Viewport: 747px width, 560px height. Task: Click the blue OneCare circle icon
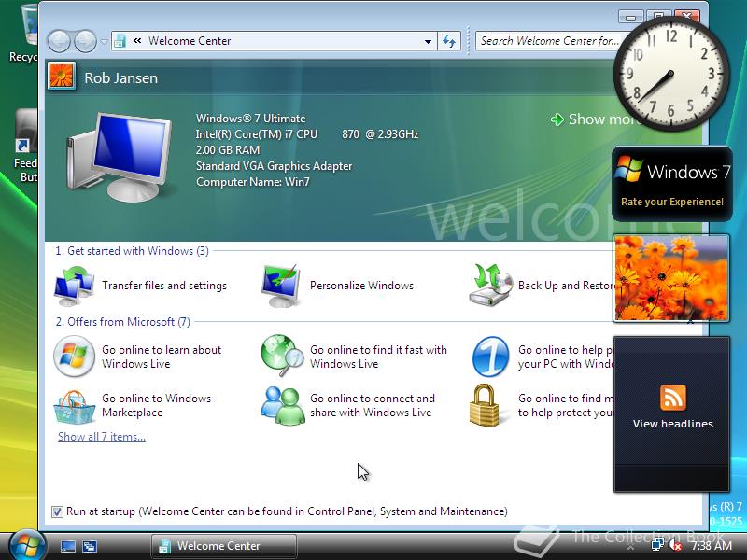491,357
